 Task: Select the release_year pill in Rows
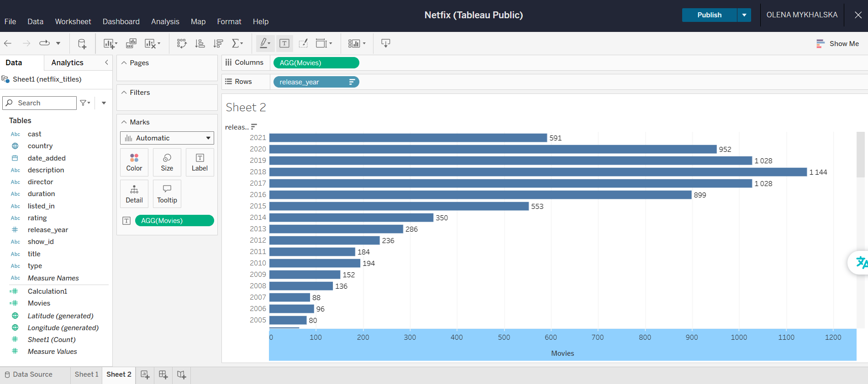coord(316,82)
